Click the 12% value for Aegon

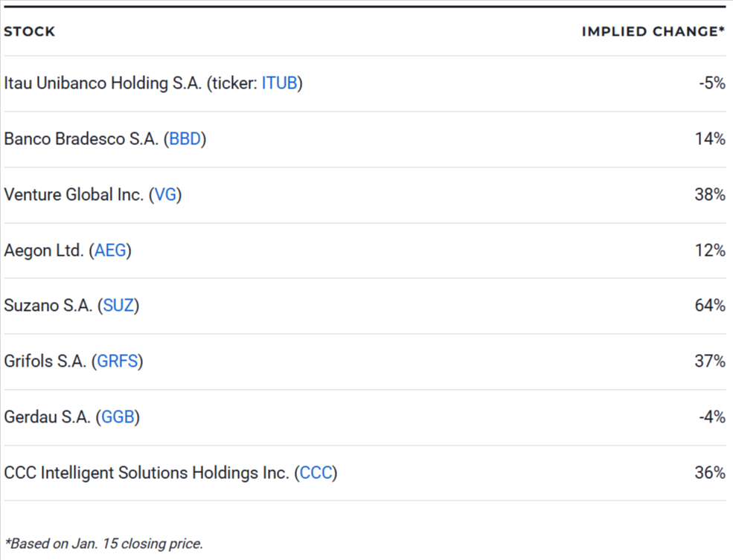[x=710, y=251]
